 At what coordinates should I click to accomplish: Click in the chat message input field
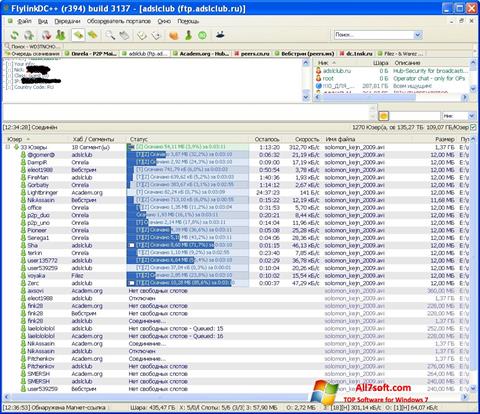point(186,112)
